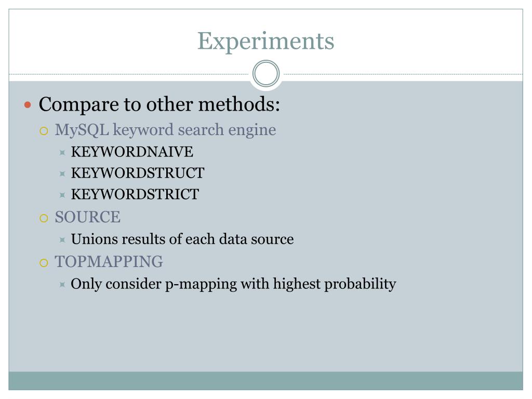Click the yellow ring bullet beside TOPMAPPING
This screenshot has height=399, width=532.
[x=44, y=263]
